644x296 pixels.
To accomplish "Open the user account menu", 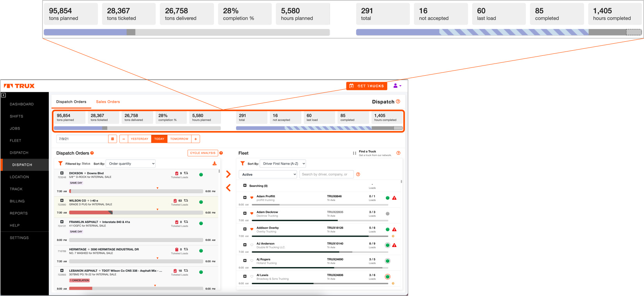I will click(x=397, y=86).
